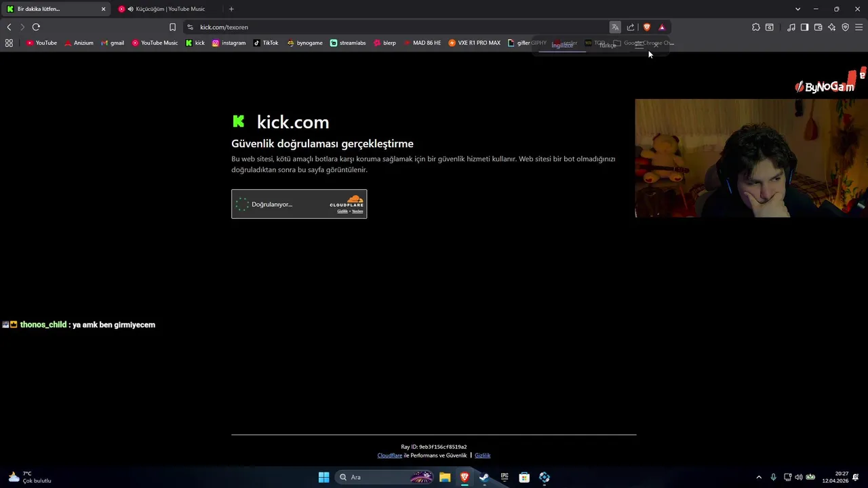Open the blerp bookmark

click(384, 43)
